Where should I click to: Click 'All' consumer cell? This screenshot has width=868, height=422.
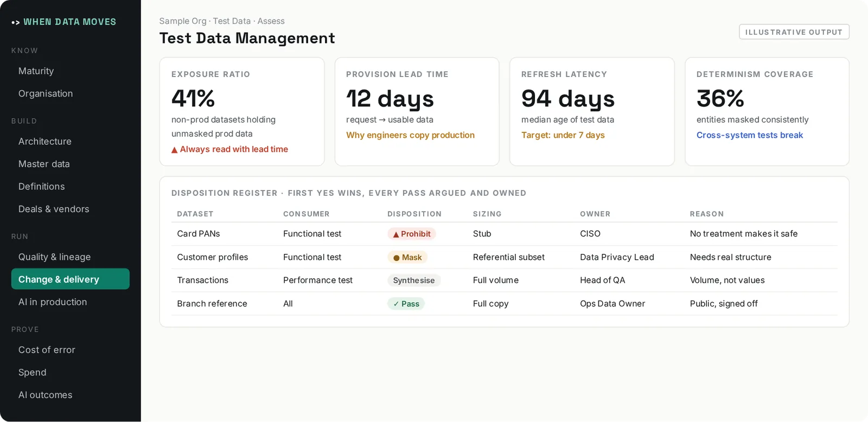pyautogui.click(x=288, y=304)
